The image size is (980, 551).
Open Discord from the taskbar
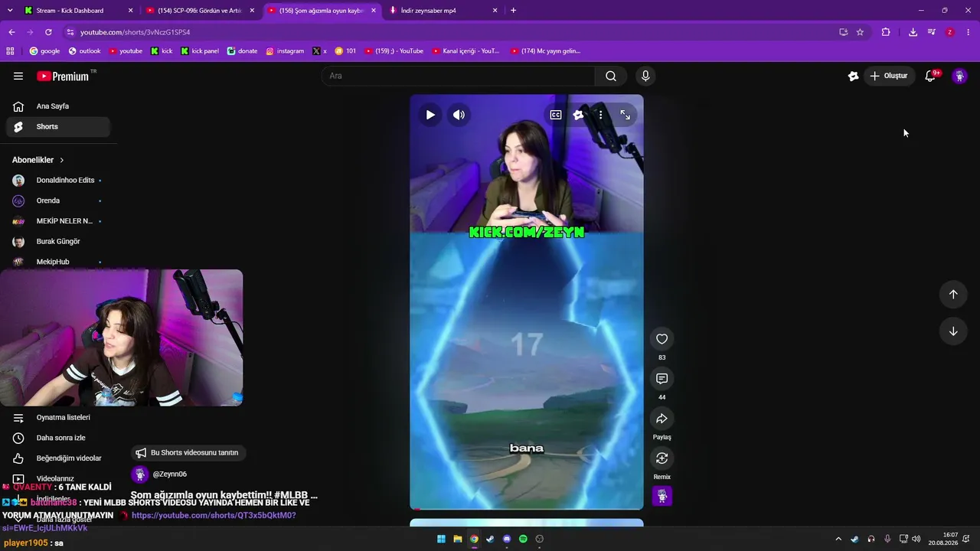pos(507,539)
